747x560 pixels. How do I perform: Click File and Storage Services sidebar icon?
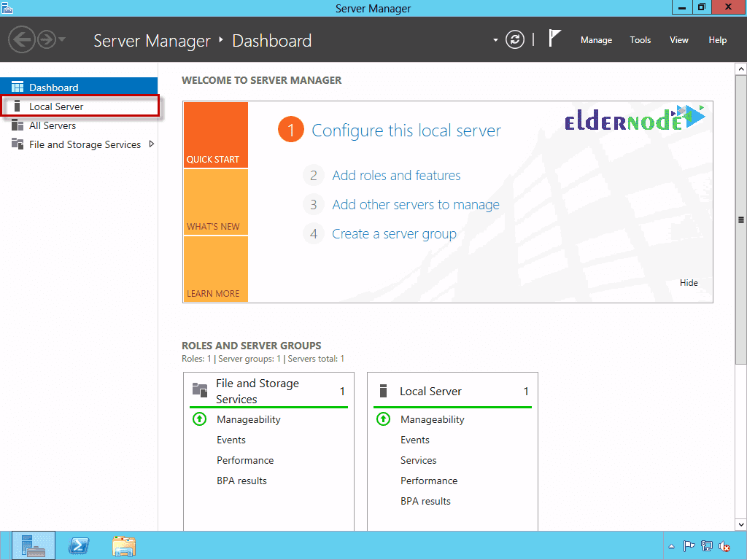click(18, 144)
